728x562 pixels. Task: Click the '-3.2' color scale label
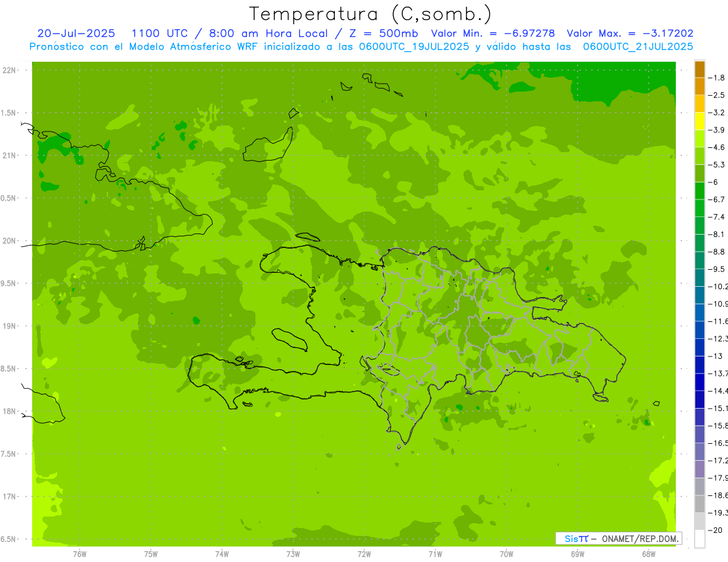point(717,112)
